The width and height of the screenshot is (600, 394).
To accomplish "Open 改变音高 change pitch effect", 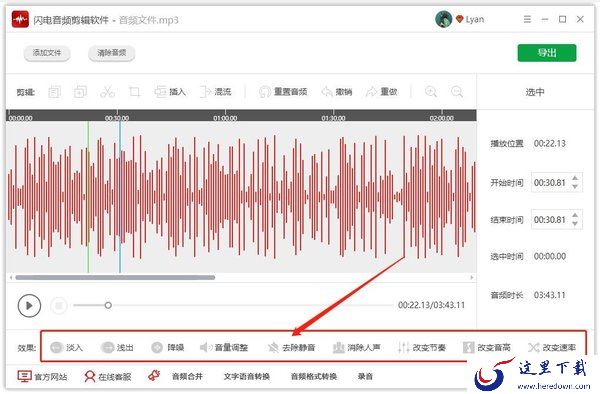I will point(487,347).
